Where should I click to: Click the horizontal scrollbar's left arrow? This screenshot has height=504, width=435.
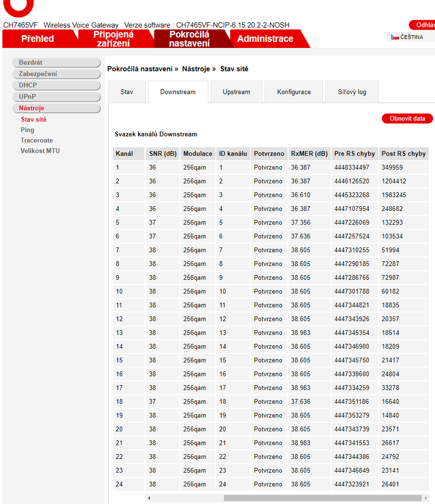(149, 498)
